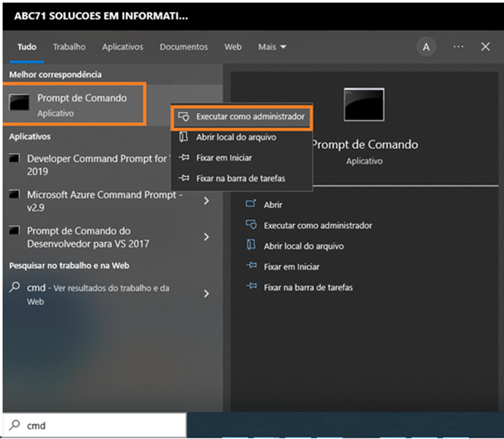504x439 pixels.
Task: Click the Melhor correspondência heading
Action: tap(55, 75)
